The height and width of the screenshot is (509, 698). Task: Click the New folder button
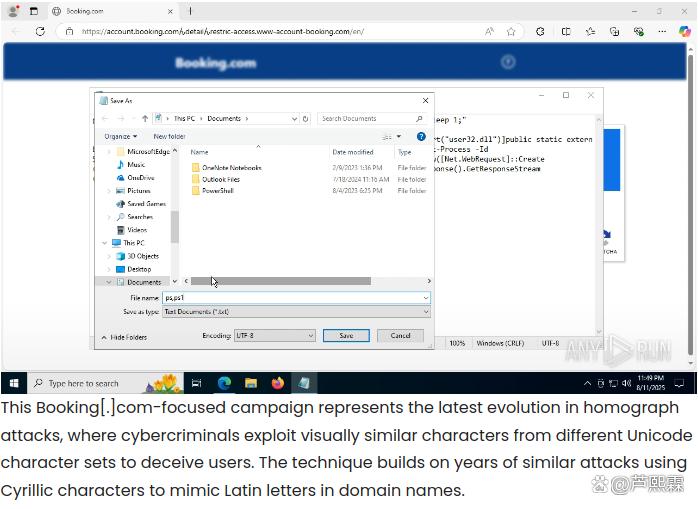coord(169,136)
